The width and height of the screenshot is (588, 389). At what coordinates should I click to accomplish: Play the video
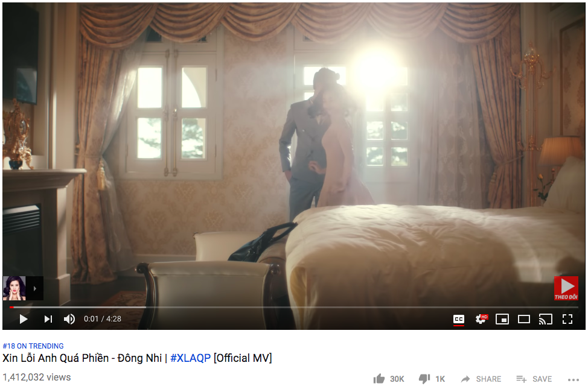[x=24, y=319]
